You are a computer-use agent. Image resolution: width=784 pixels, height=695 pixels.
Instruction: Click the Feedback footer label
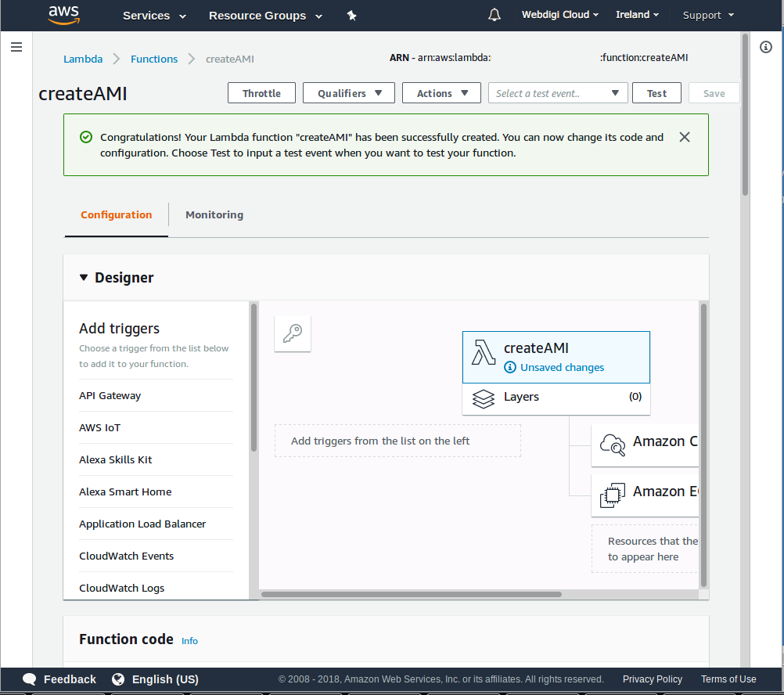click(x=70, y=679)
